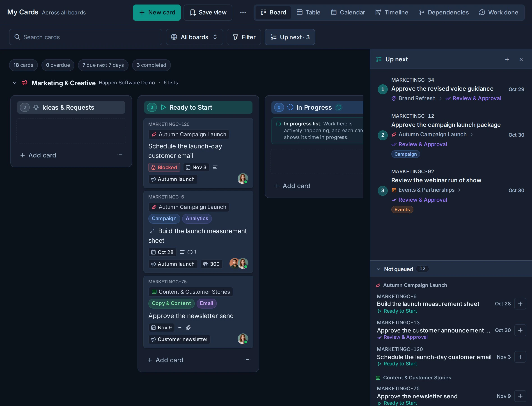Open list menu at bottom of Ready to Start
Image resolution: width=532 pixels, height=406 pixels.
click(247, 360)
